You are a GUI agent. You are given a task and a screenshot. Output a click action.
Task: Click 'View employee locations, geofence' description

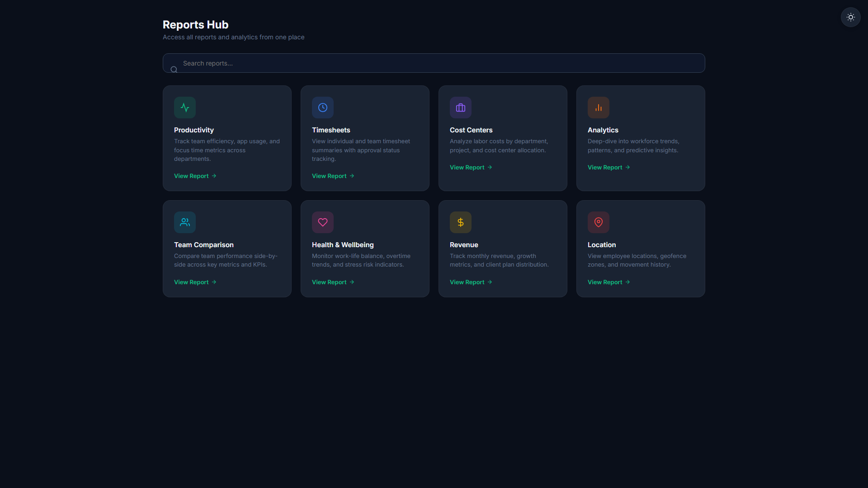[637, 260]
